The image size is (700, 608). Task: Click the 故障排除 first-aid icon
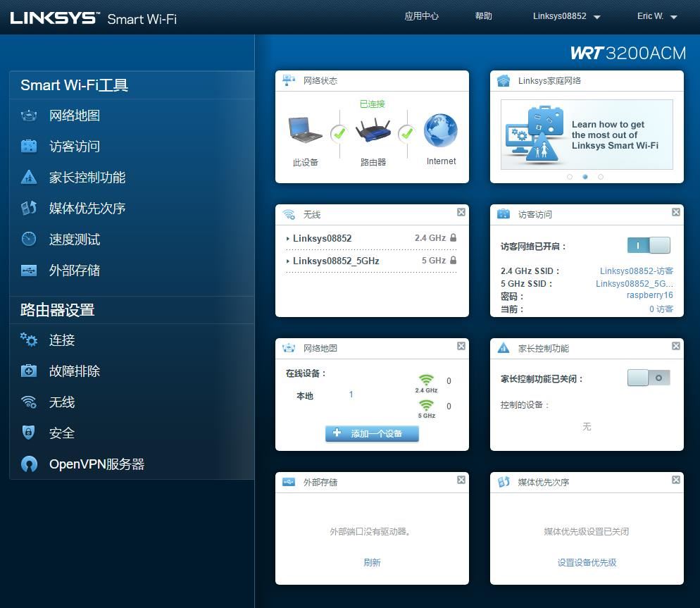click(29, 371)
